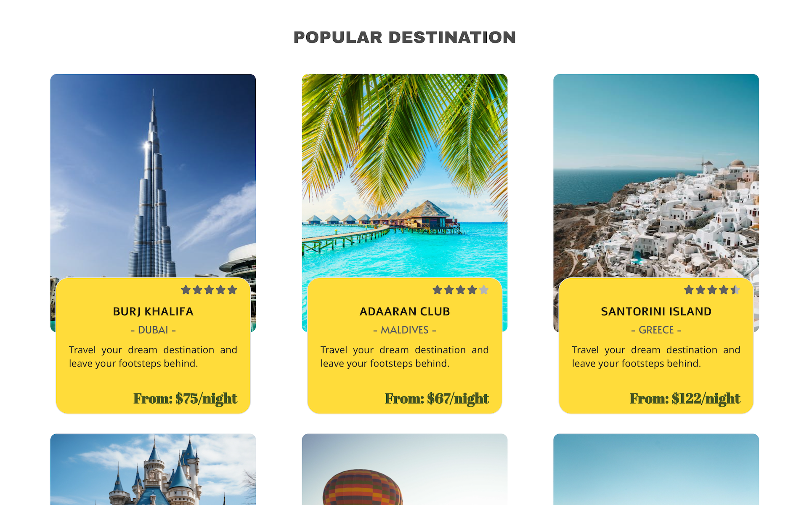This screenshot has width=812, height=505.
Task: Select the From: $122/night price
Action: [x=685, y=399]
